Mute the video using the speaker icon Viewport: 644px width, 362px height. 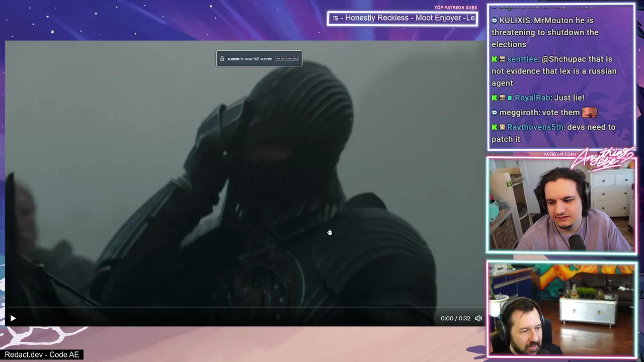click(x=478, y=318)
